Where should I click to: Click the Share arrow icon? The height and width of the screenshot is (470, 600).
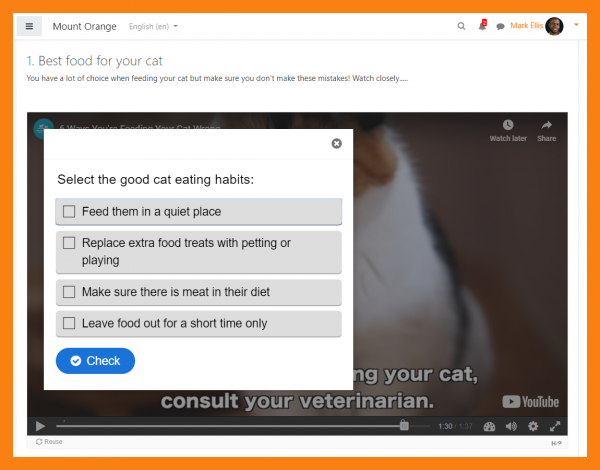pos(546,125)
